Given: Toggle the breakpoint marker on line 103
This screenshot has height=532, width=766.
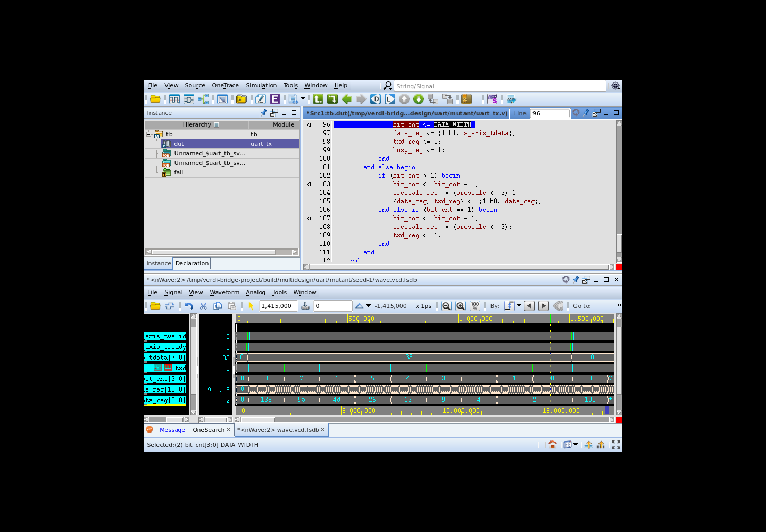Looking at the screenshot, I should coord(309,184).
